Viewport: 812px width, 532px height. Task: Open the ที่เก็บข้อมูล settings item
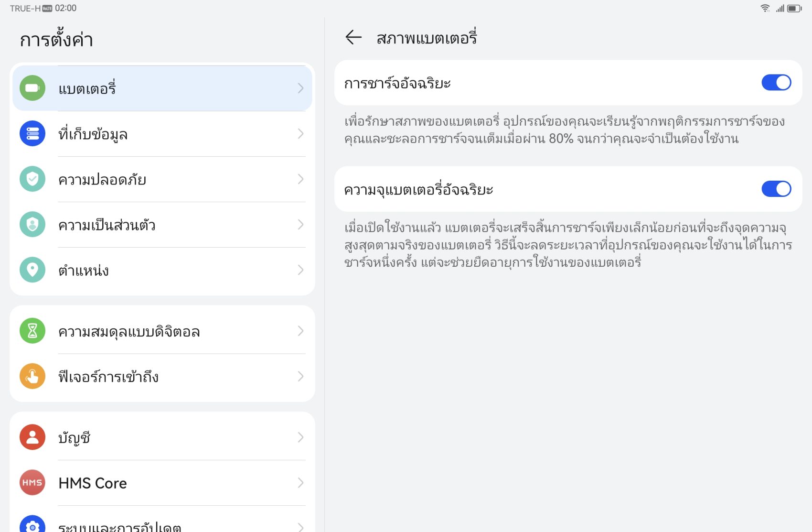pyautogui.click(x=162, y=133)
